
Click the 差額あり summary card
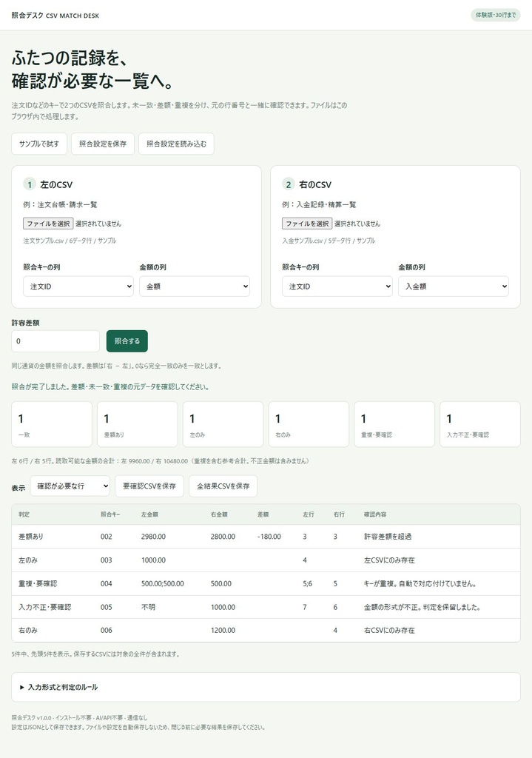pos(137,424)
